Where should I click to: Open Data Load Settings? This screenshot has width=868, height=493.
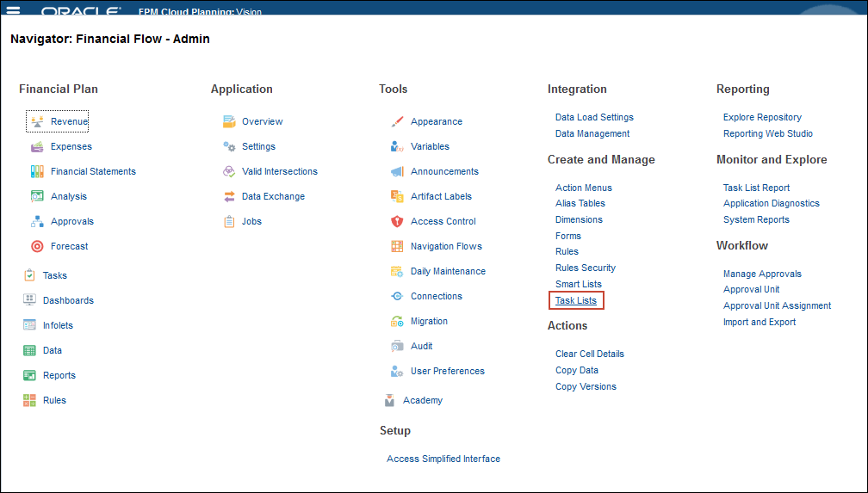tap(594, 117)
